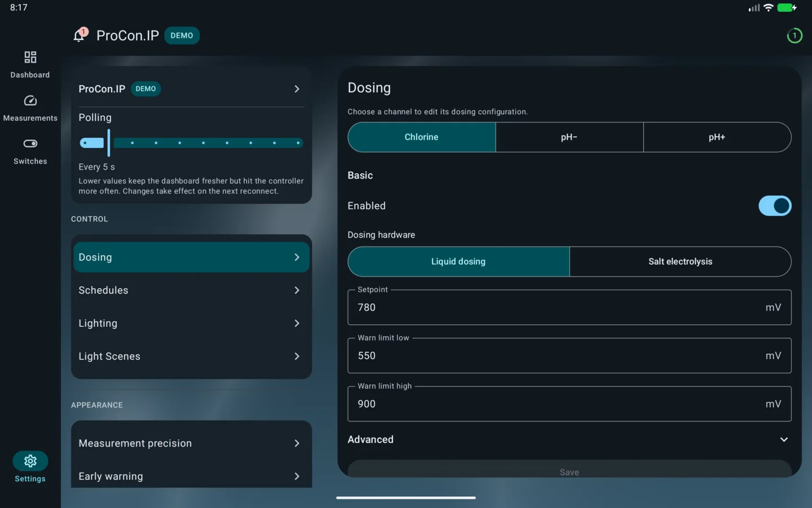Click the 'Every 5 s' polling label

96,167
